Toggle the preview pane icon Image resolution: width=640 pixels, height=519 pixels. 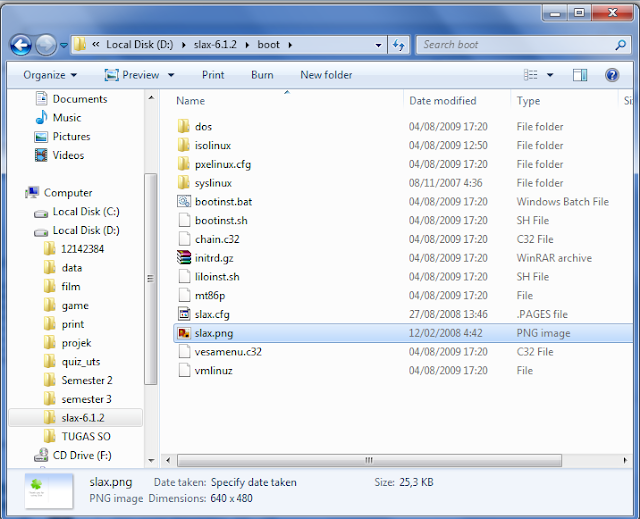(x=580, y=75)
